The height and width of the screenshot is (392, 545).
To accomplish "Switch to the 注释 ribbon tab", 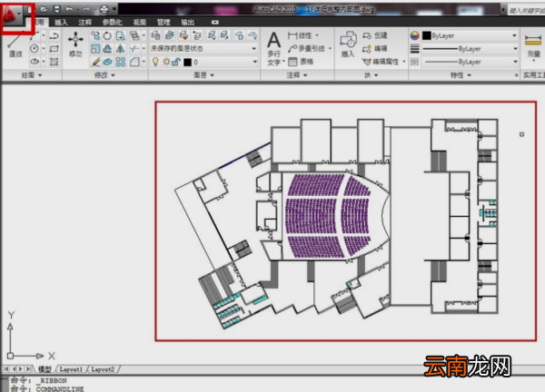I will tap(84, 22).
